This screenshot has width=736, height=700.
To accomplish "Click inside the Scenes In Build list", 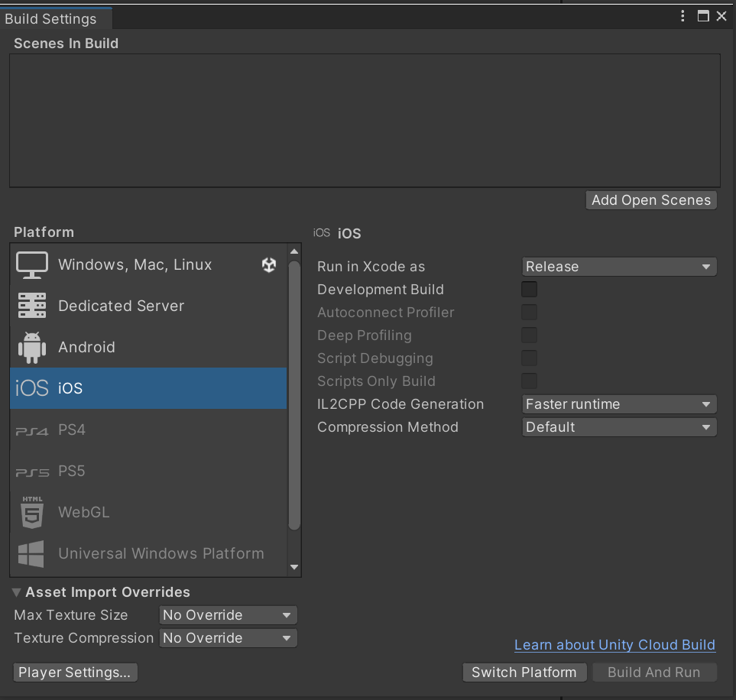I will coord(365,121).
